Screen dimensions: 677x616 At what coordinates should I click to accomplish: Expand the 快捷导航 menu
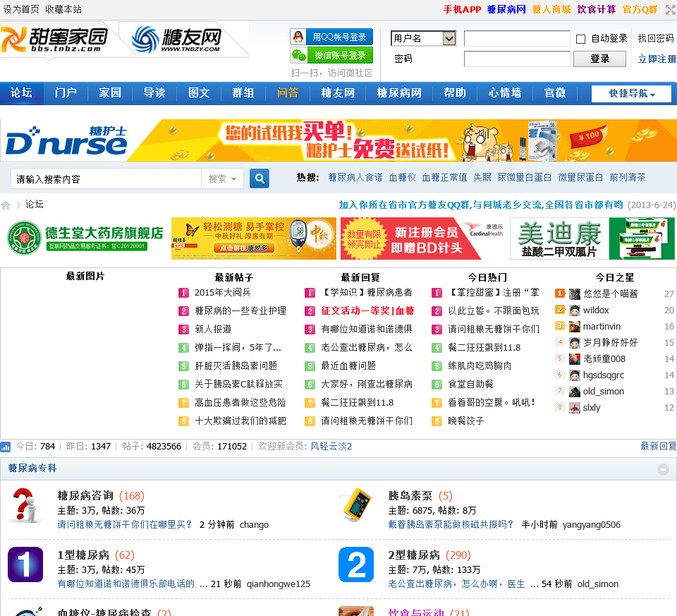[631, 93]
